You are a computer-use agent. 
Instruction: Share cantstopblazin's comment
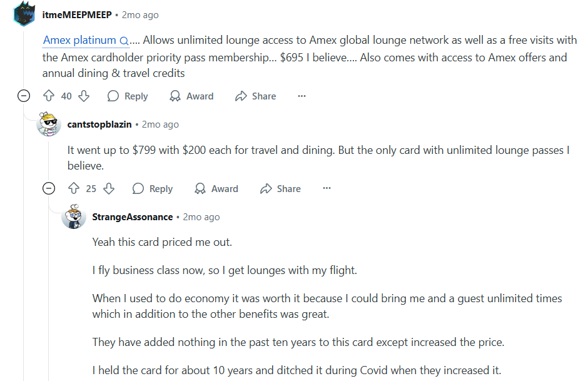(280, 188)
